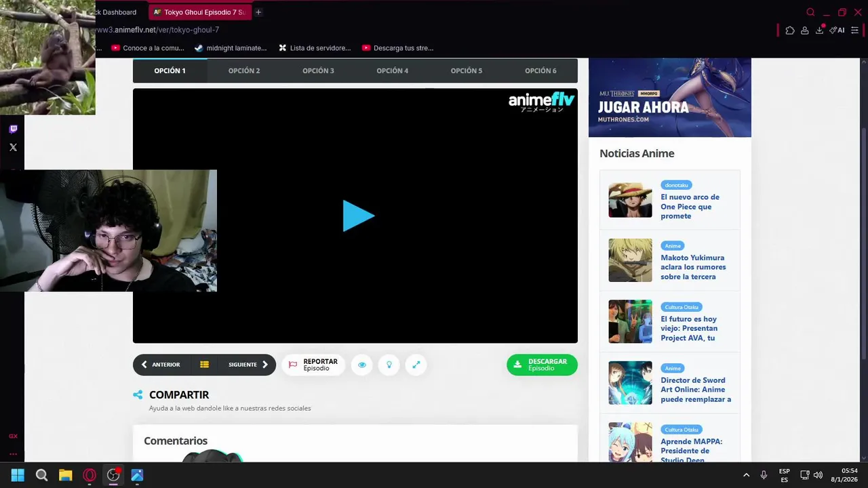The image size is (868, 488).
Task: Open the episode list icon
Action: [x=204, y=365]
